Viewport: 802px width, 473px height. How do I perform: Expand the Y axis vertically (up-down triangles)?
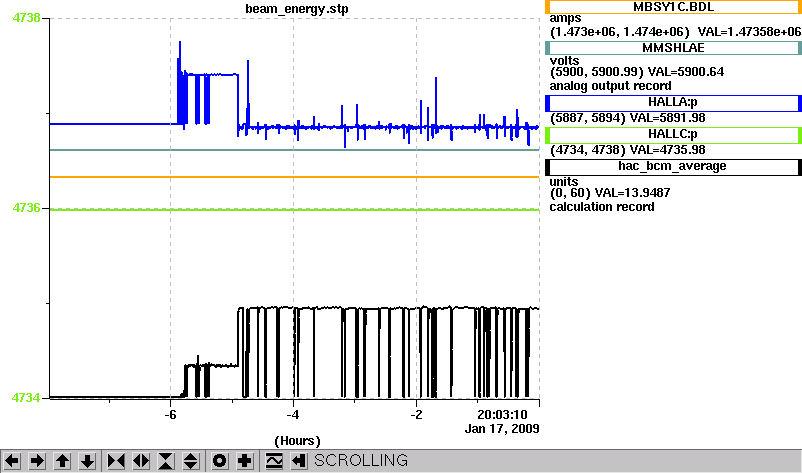191,461
